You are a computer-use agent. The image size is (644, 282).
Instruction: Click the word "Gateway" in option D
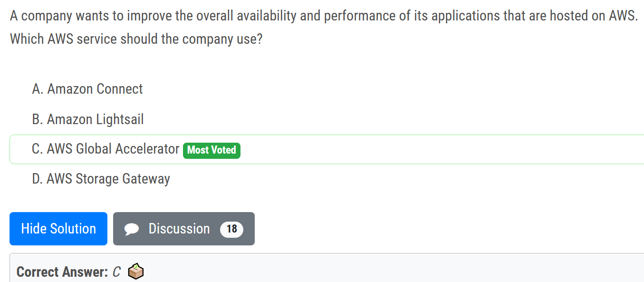146,179
